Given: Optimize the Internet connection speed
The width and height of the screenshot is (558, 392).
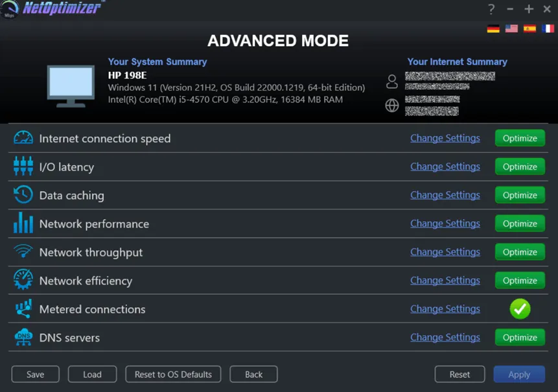Looking at the screenshot, I should 520,138.
